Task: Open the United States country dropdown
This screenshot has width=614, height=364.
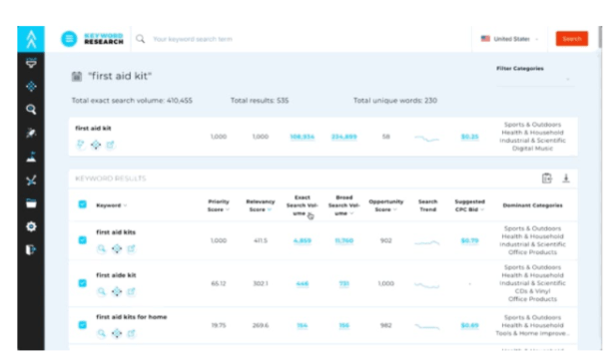Action: point(509,39)
